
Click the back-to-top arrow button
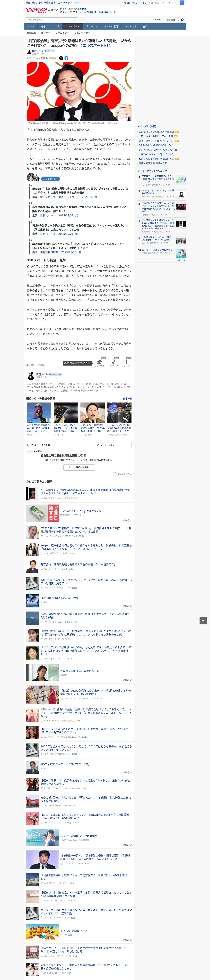[x=203, y=621]
